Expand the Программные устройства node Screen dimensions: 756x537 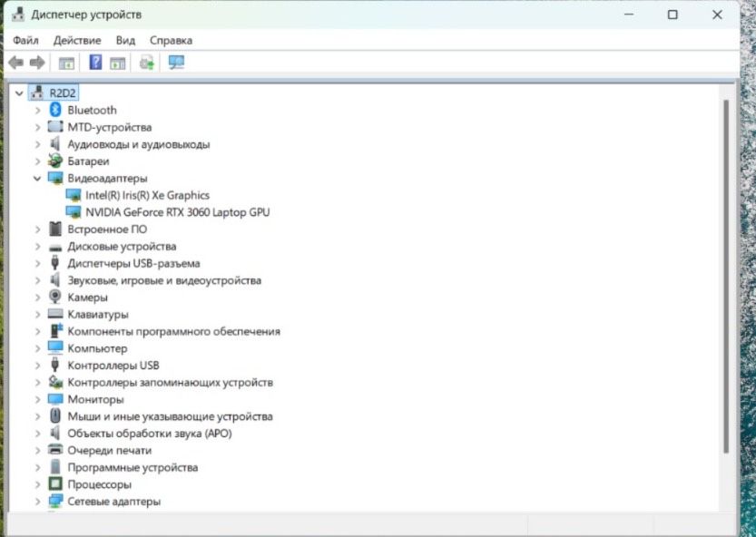(x=37, y=467)
